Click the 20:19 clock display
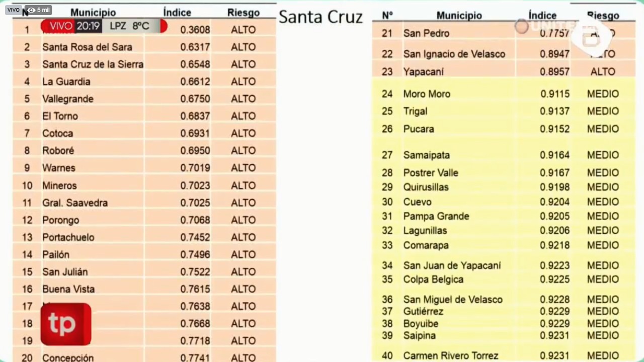This screenshot has height=362, width=644. tap(88, 26)
